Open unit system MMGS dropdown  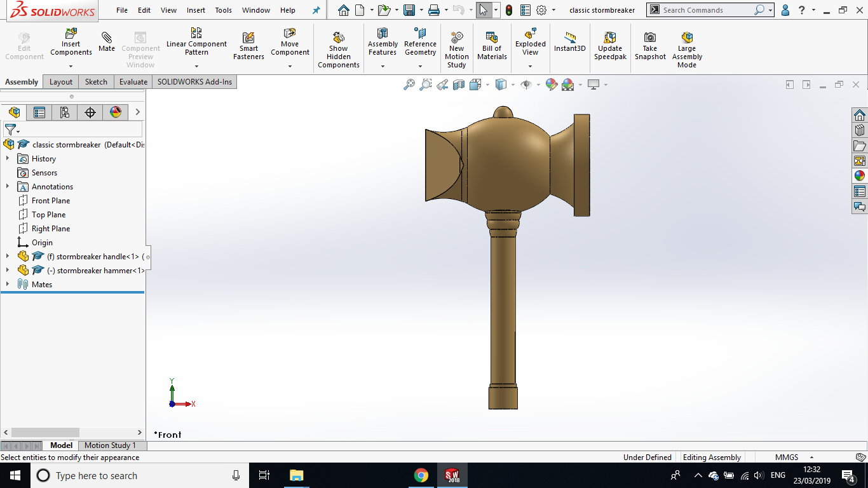click(x=811, y=457)
